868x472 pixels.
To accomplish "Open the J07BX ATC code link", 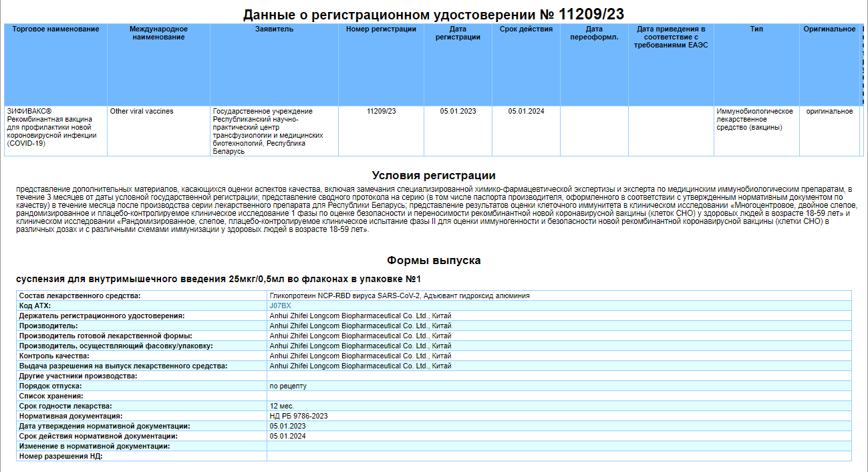I will [280, 306].
